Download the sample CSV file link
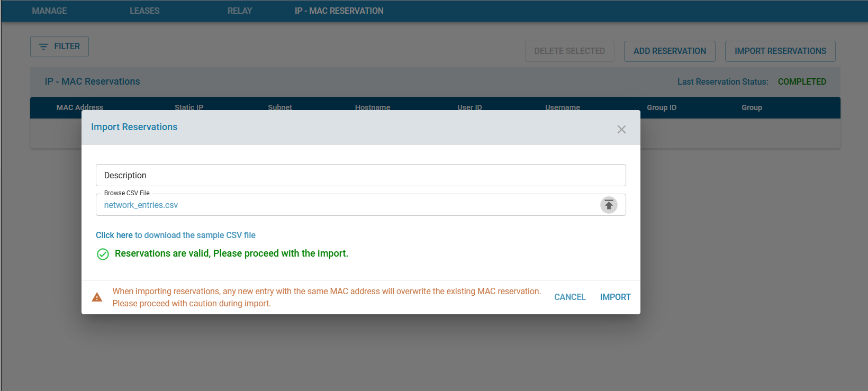 coord(176,235)
